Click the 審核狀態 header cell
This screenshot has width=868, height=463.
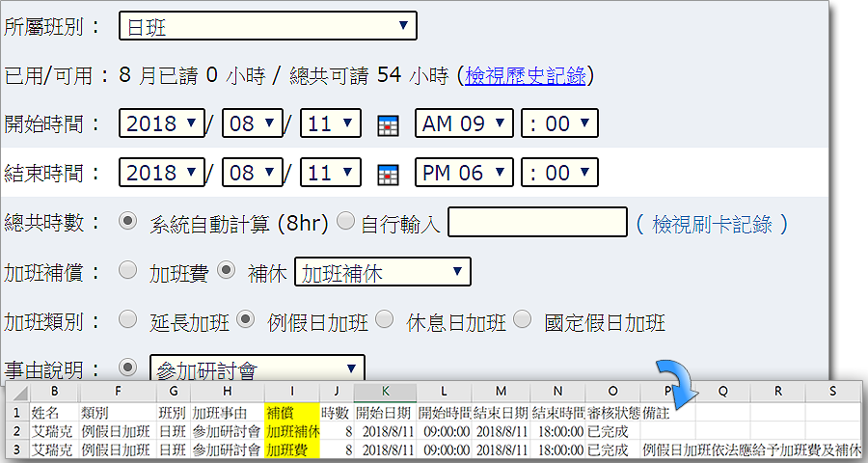[x=612, y=413]
